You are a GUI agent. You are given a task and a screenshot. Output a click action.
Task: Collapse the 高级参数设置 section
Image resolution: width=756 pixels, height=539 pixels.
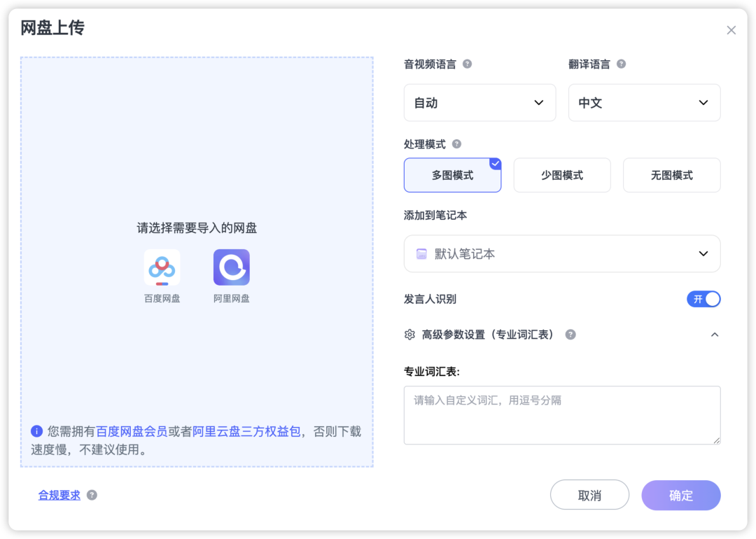(x=715, y=335)
